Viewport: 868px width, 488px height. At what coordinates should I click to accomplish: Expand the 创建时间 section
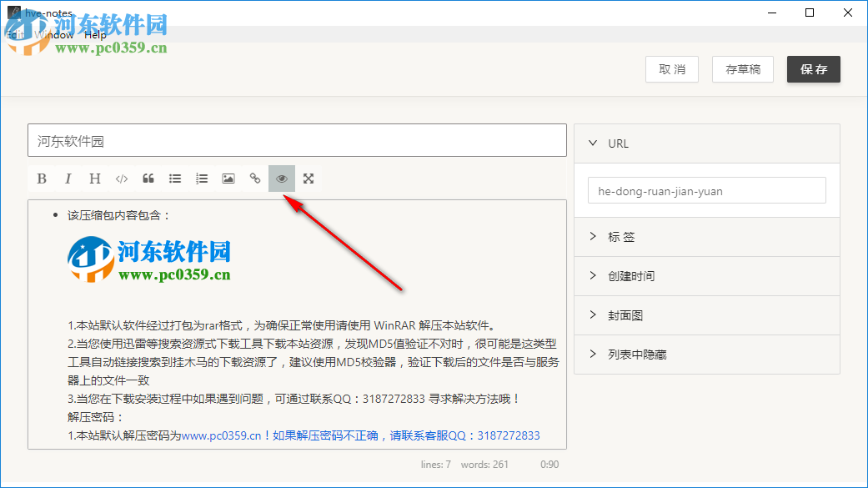point(707,276)
